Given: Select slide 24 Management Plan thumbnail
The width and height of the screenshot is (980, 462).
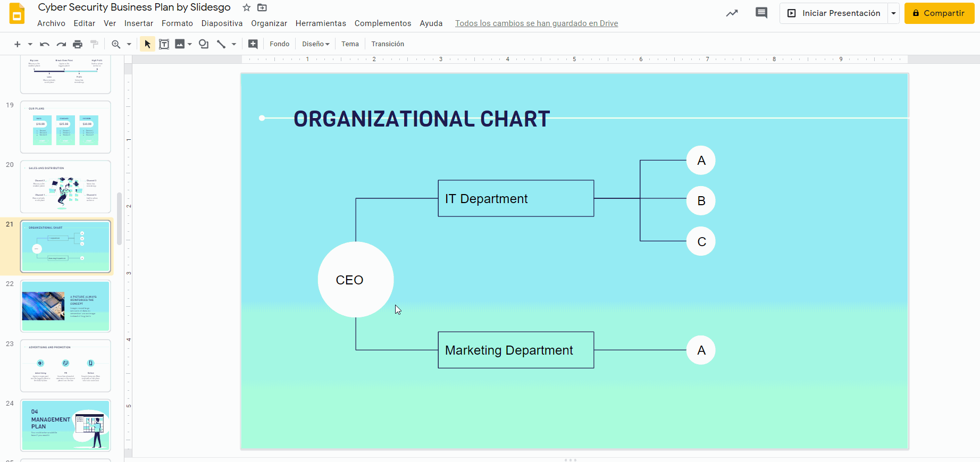Looking at the screenshot, I should pos(65,425).
